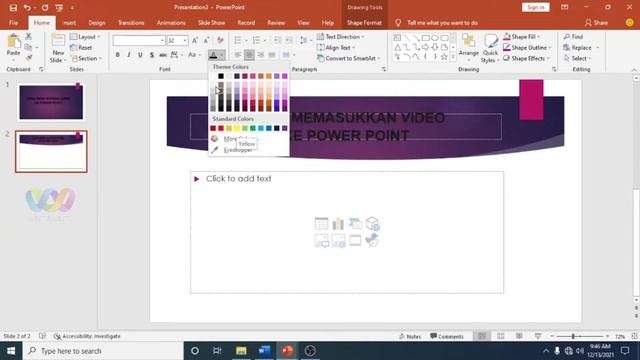Click Comments in the status bar
The image size is (640, 360).
[447, 336]
